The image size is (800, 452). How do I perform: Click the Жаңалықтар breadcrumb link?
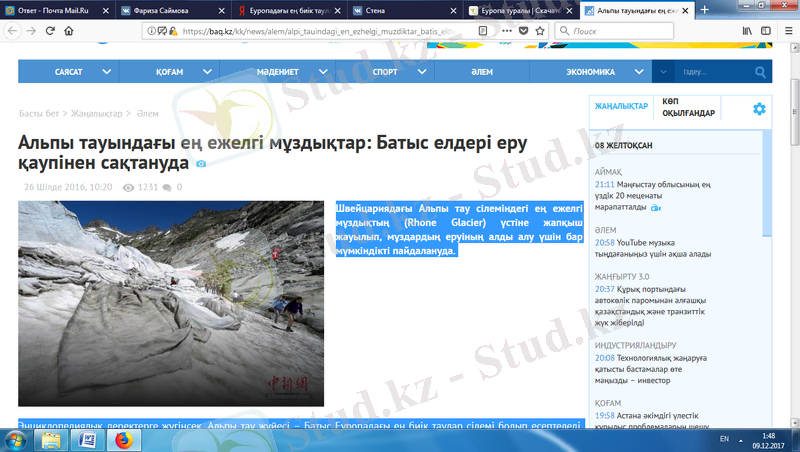pyautogui.click(x=97, y=114)
